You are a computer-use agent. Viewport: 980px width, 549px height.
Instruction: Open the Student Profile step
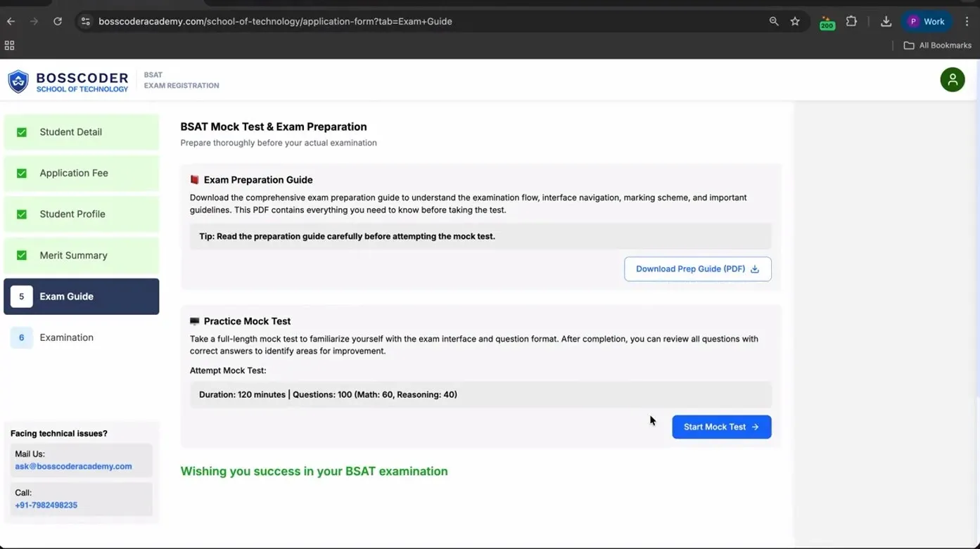click(x=82, y=214)
